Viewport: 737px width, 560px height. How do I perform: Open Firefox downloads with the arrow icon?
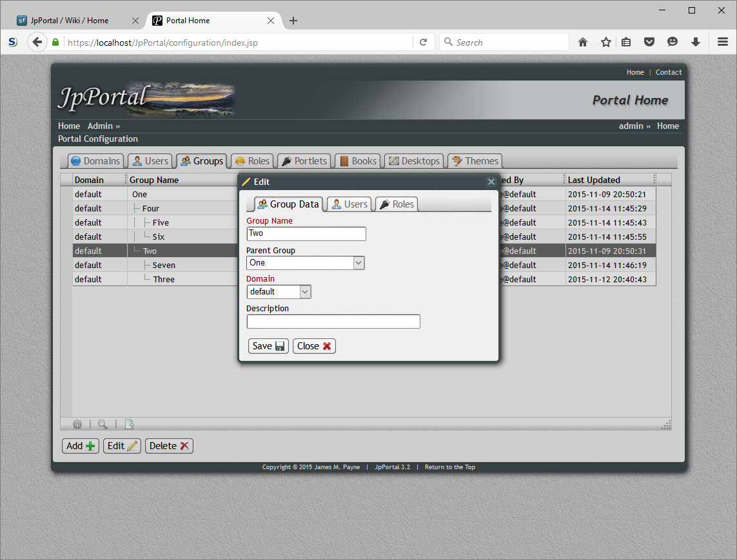point(696,42)
